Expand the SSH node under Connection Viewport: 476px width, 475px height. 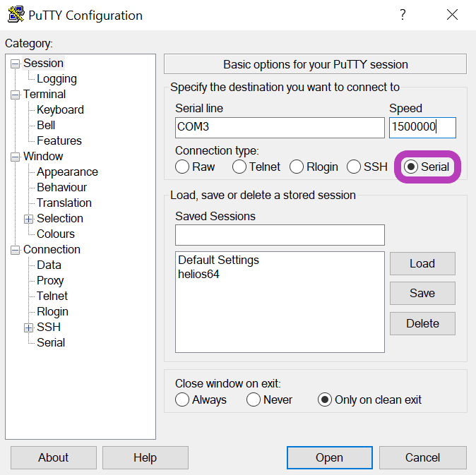pos(28,327)
